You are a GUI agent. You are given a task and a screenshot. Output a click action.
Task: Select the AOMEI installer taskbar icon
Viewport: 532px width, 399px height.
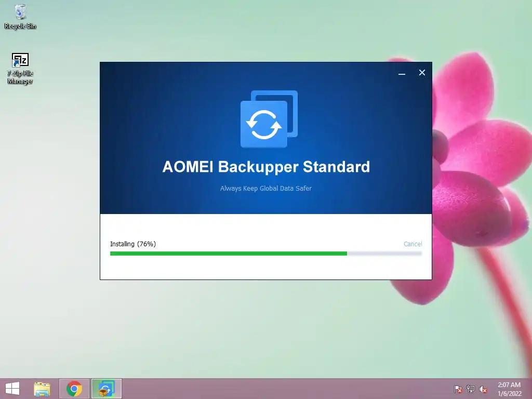(x=106, y=389)
